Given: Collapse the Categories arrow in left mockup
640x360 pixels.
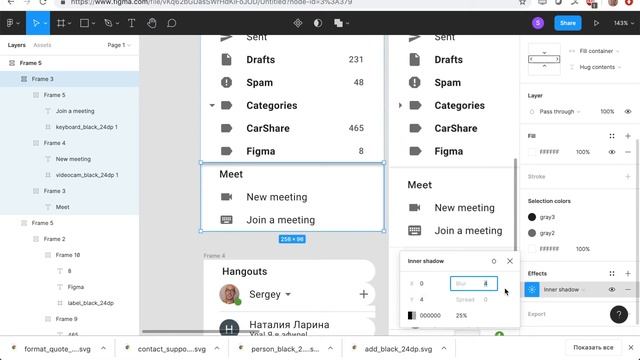Looking at the screenshot, I should pyautogui.click(x=212, y=106).
